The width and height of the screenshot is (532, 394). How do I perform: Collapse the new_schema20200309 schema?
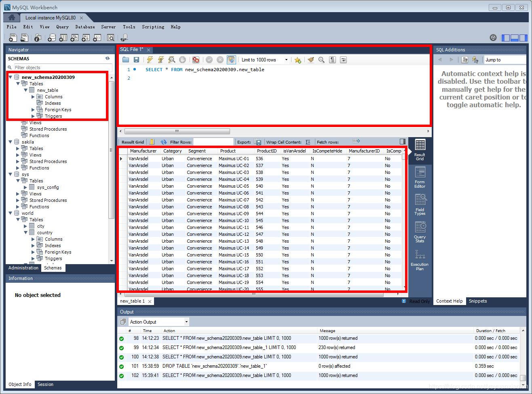coord(11,77)
